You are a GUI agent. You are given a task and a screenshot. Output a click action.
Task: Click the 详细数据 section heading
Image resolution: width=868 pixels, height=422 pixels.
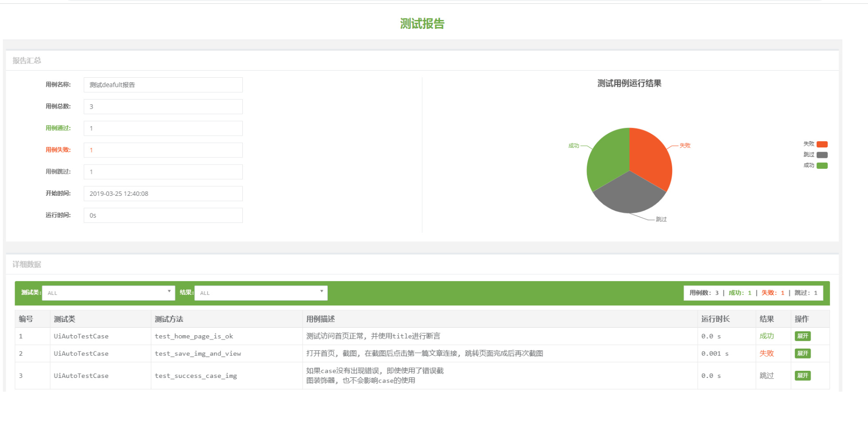click(27, 265)
